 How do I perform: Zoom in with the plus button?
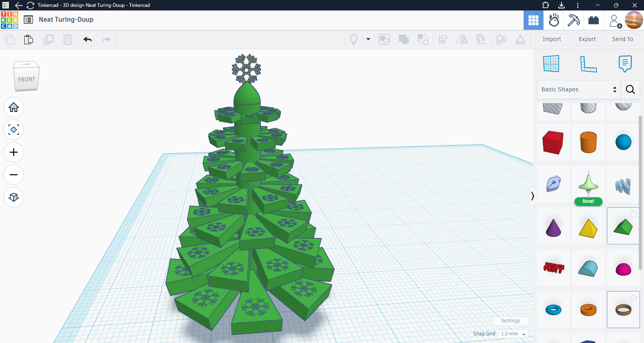click(14, 153)
